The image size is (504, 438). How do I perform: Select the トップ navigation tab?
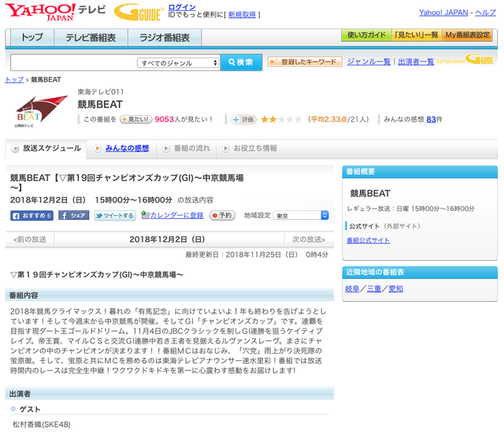click(32, 37)
